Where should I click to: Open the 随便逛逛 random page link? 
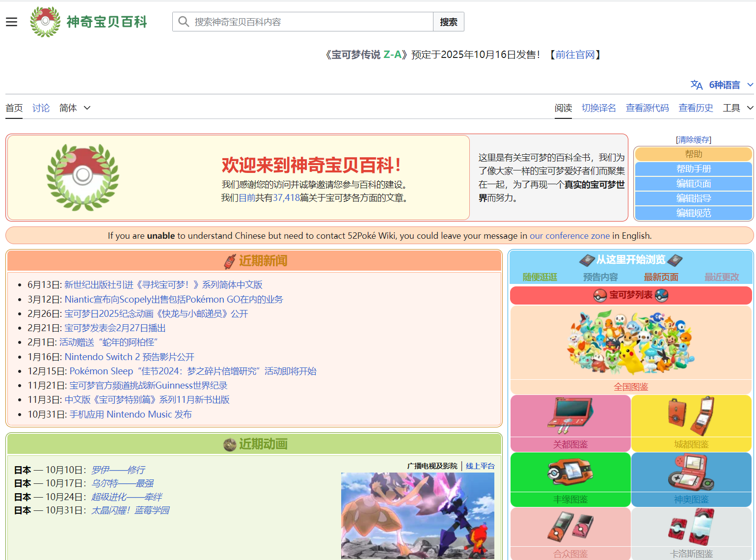[x=540, y=277]
